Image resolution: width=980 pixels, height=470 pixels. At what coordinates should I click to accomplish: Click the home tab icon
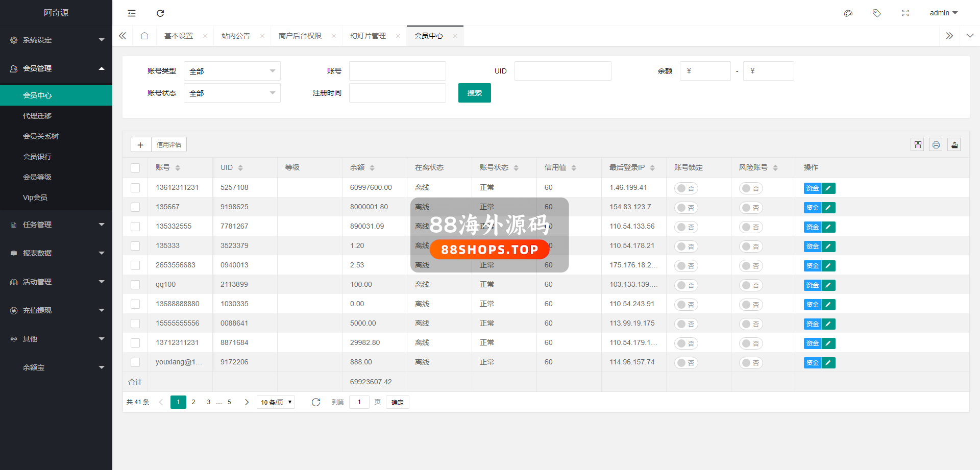144,36
